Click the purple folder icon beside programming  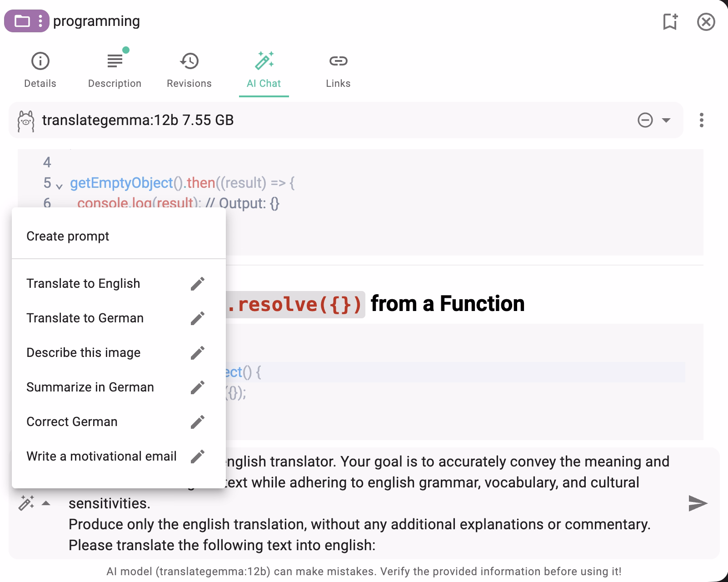click(22, 21)
